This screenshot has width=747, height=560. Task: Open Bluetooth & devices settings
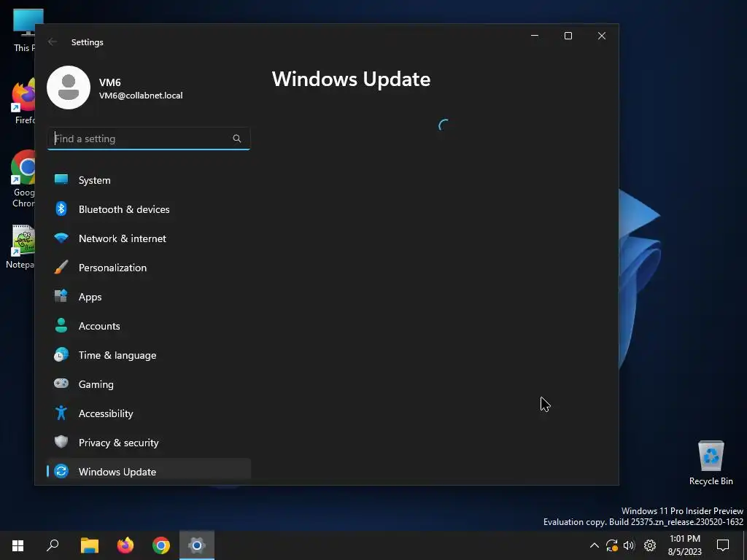point(149,209)
